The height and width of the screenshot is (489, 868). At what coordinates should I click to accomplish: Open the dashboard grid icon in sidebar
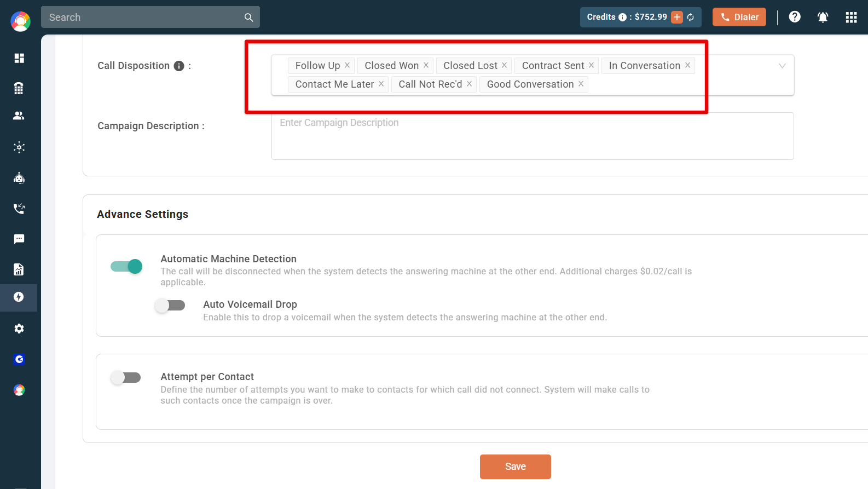pos(19,58)
